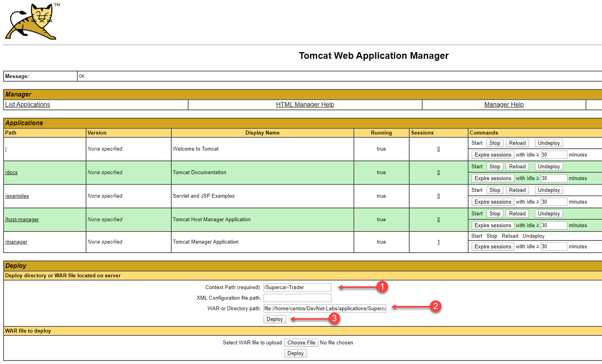602x364 pixels.
Task: Click Deploy button under WAR file upload
Action: [295, 353]
